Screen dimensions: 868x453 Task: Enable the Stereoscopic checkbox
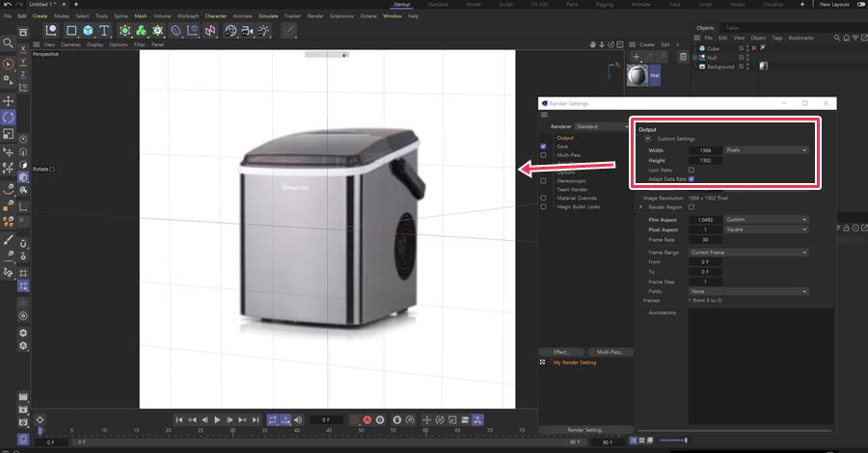pos(543,181)
